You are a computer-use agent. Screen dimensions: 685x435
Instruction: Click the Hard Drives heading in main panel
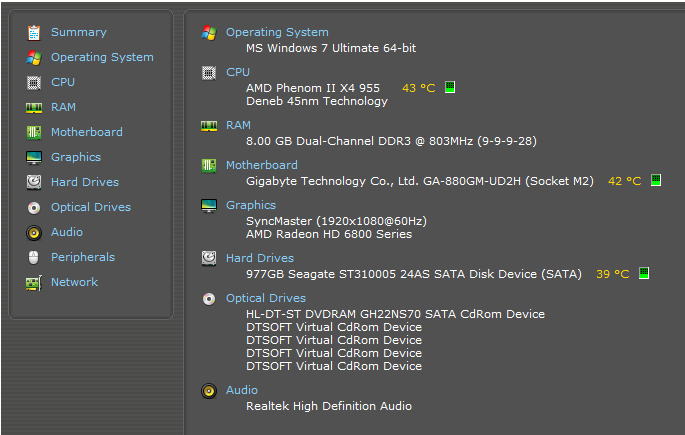coord(259,258)
